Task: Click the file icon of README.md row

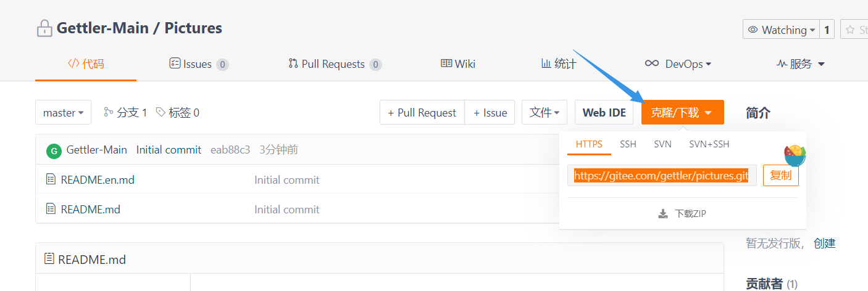Action: pyautogui.click(x=51, y=209)
